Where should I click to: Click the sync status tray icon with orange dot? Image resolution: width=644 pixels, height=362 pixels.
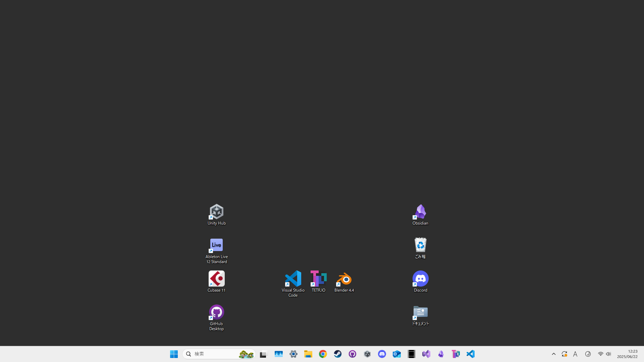pyautogui.click(x=565, y=354)
